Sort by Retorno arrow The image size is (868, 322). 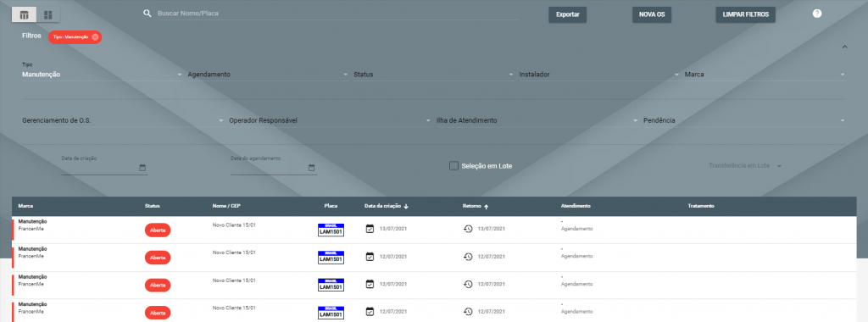[487, 207]
